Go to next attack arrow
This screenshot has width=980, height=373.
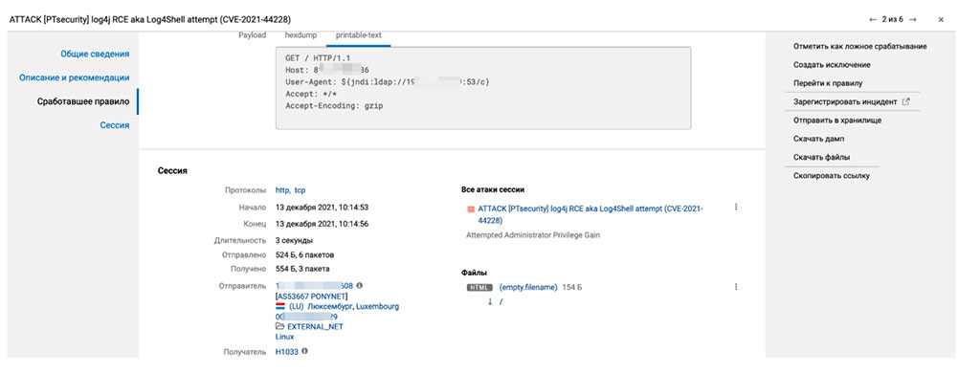913,20
